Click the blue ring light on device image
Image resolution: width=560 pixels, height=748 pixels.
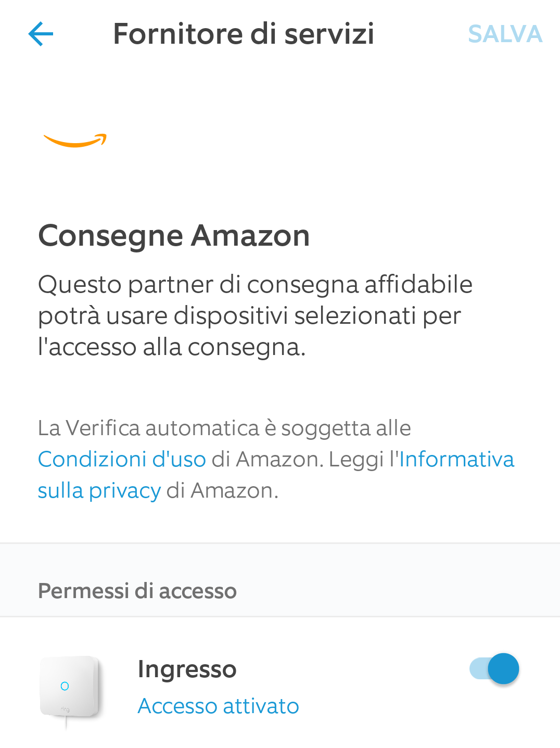point(65,686)
